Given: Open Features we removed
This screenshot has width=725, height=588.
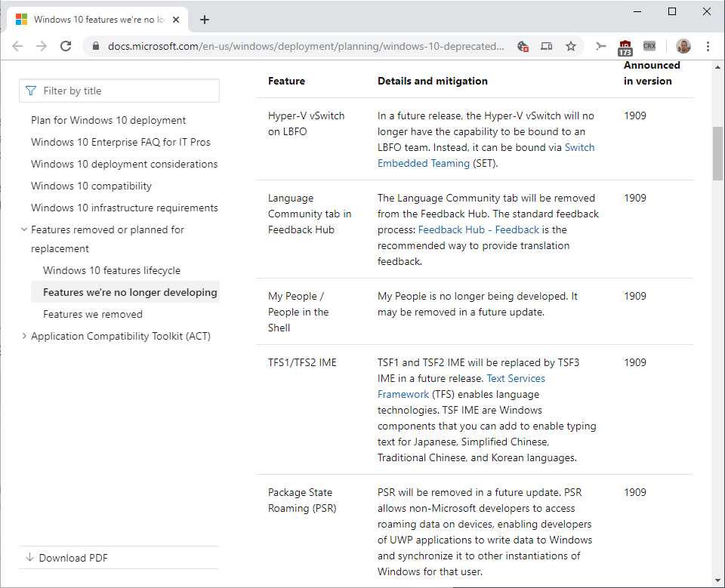Looking at the screenshot, I should coord(93,314).
